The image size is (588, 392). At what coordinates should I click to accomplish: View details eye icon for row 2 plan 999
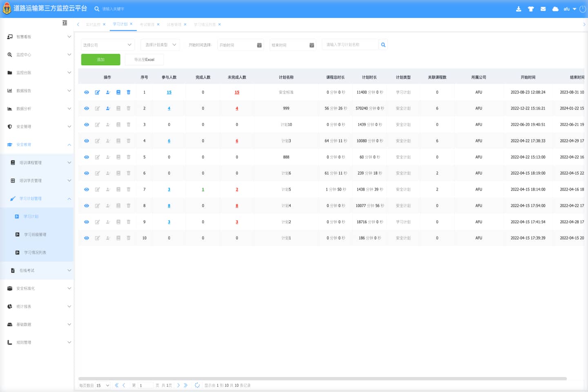pos(87,109)
